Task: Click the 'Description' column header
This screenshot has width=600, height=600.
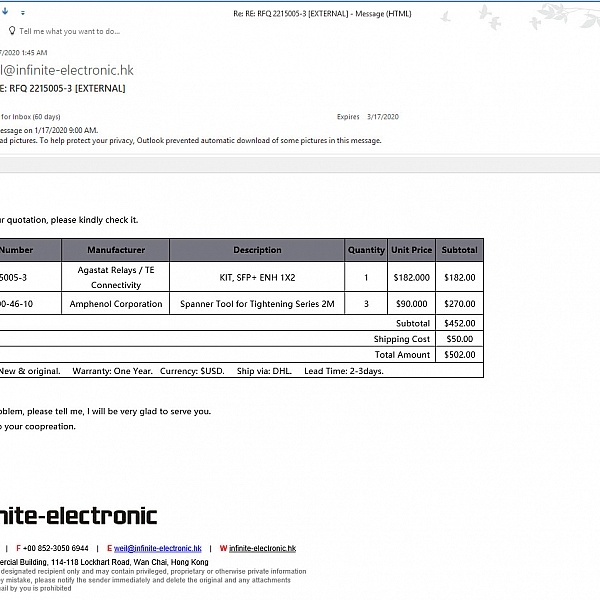Action: click(x=257, y=250)
